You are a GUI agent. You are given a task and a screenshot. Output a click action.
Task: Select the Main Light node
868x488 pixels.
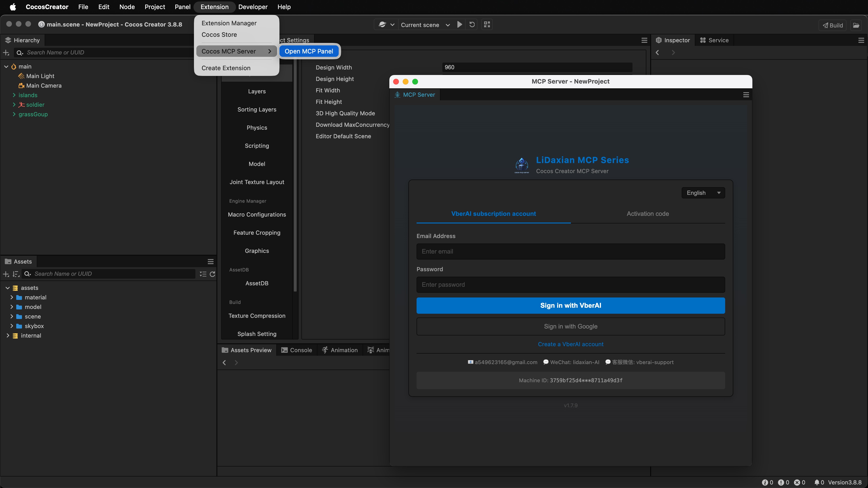40,76
